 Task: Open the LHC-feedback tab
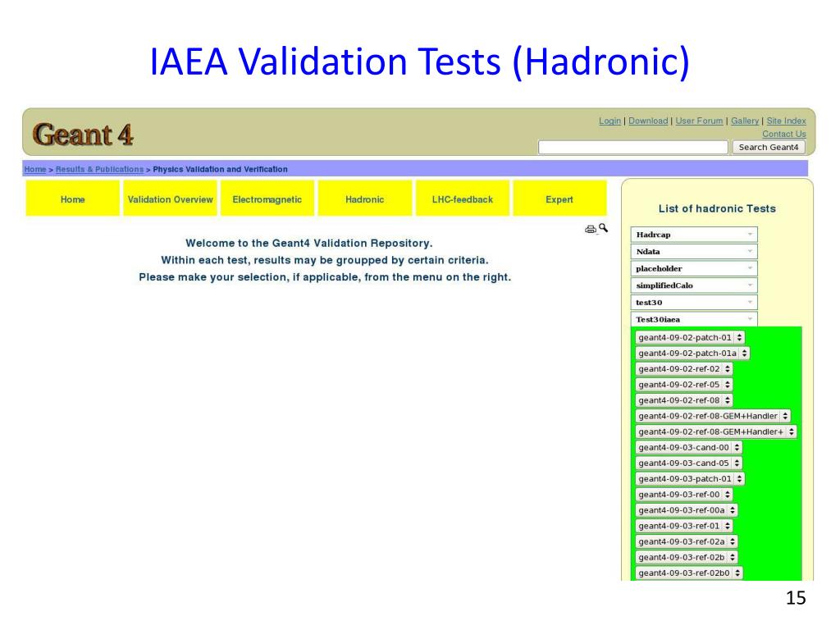[463, 199]
